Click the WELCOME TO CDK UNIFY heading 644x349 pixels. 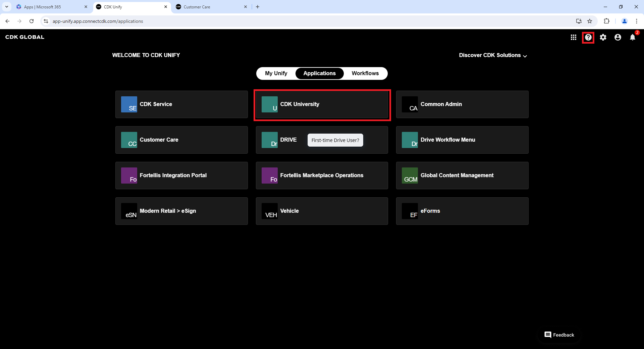tap(146, 55)
